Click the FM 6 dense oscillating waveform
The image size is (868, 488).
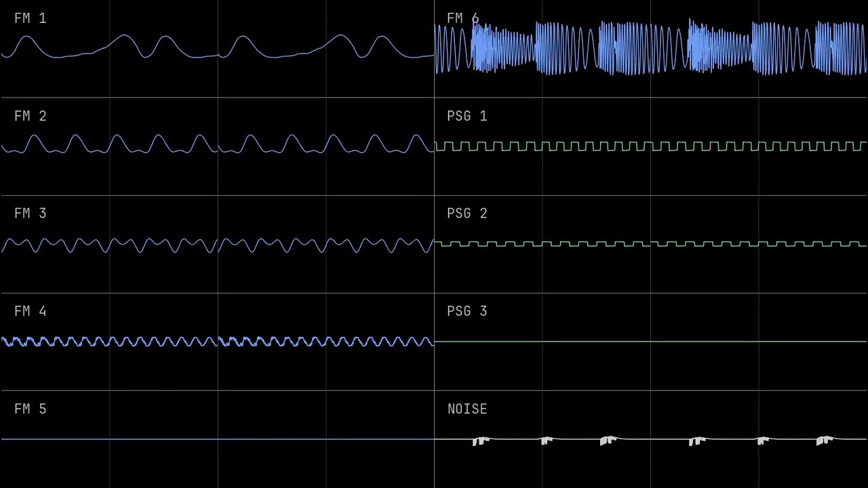coord(650,47)
